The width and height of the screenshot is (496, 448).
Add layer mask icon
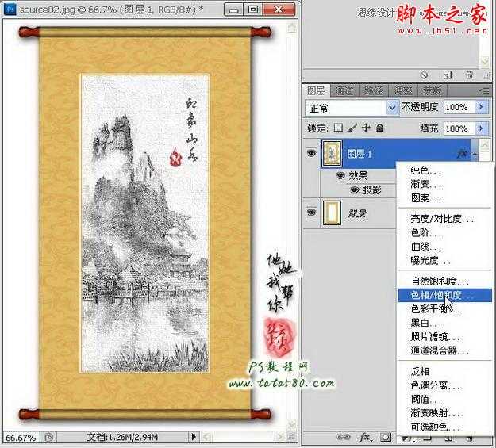(386, 438)
